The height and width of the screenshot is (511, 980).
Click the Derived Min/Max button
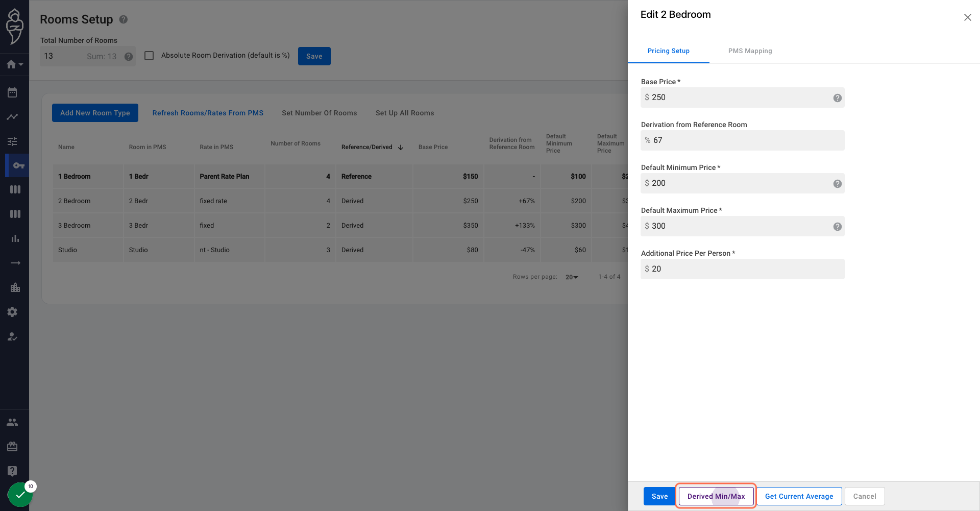coord(716,496)
